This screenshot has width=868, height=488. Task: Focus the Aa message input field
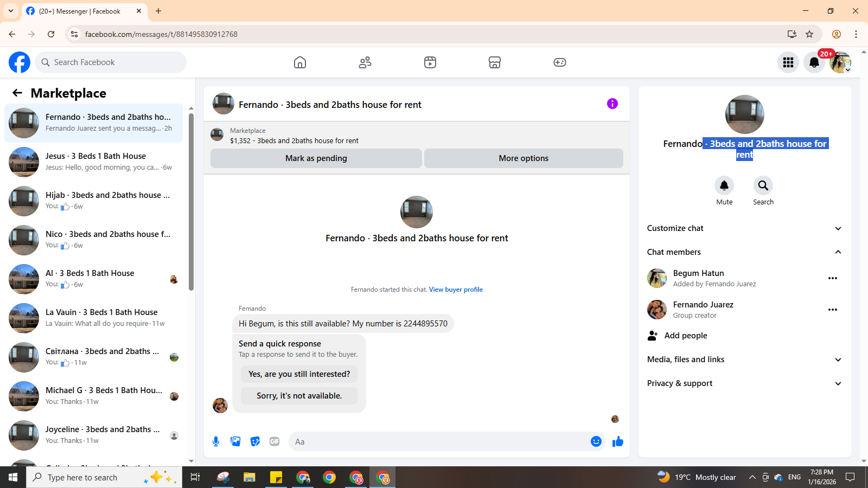(438, 441)
